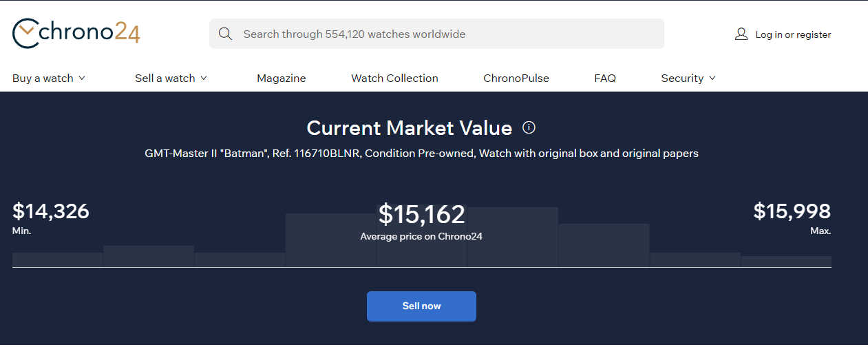868x347 pixels.
Task: Open the Magazine page
Action: click(x=282, y=78)
